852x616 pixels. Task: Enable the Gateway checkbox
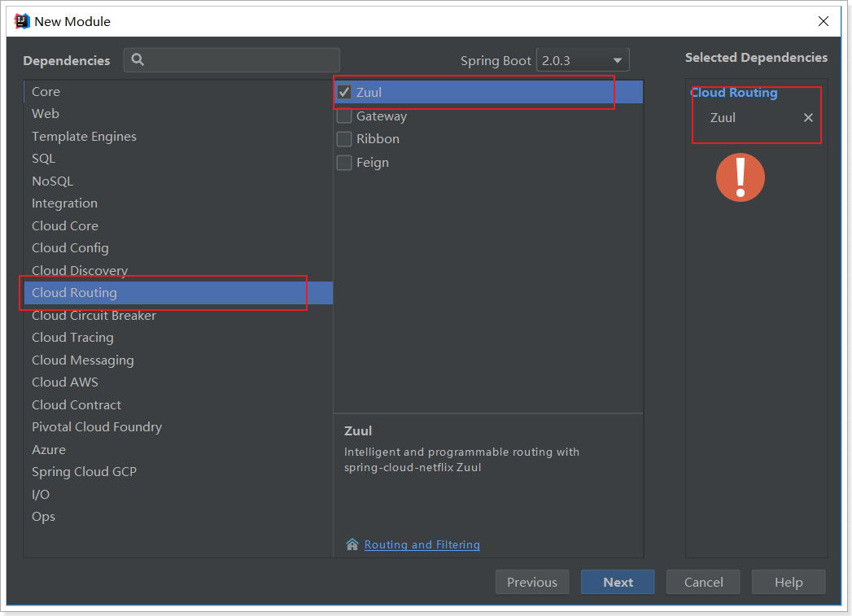344,116
